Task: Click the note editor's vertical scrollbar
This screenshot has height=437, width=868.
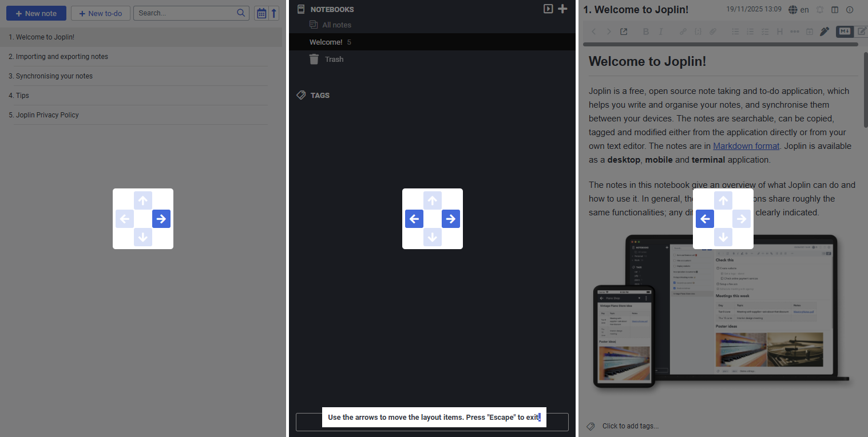Action: [865, 89]
